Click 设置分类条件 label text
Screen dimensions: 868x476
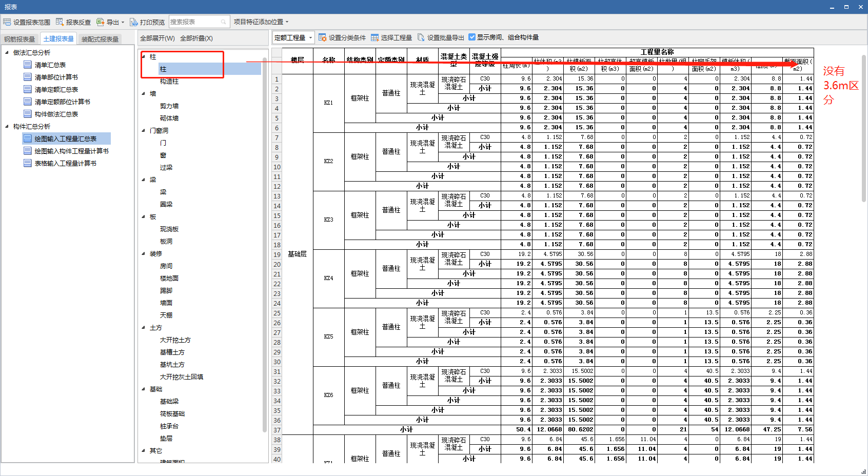tap(347, 37)
